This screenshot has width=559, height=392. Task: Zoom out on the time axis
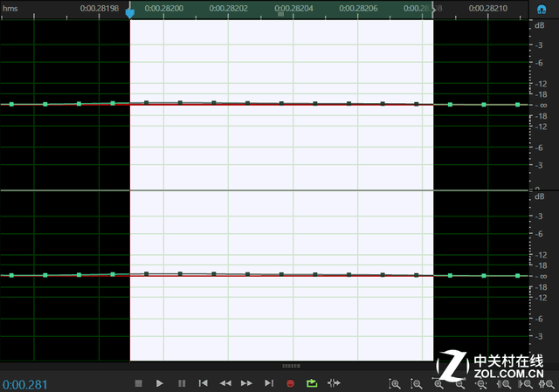click(459, 383)
